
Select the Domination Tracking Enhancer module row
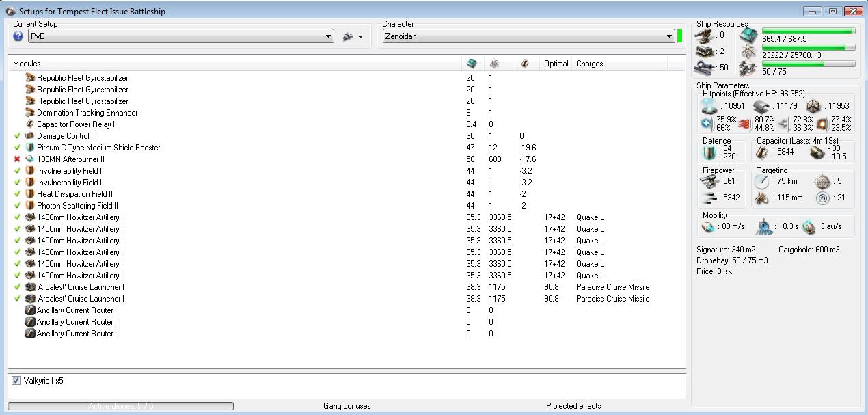click(x=347, y=113)
